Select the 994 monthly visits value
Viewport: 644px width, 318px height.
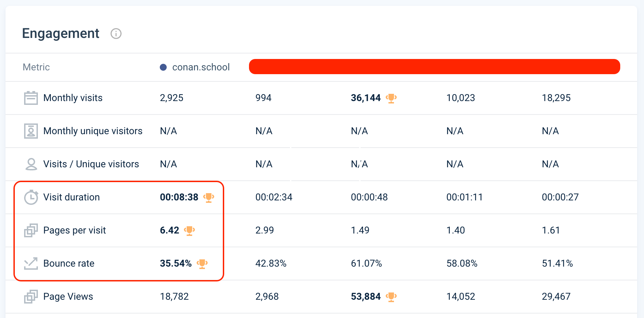tap(263, 98)
